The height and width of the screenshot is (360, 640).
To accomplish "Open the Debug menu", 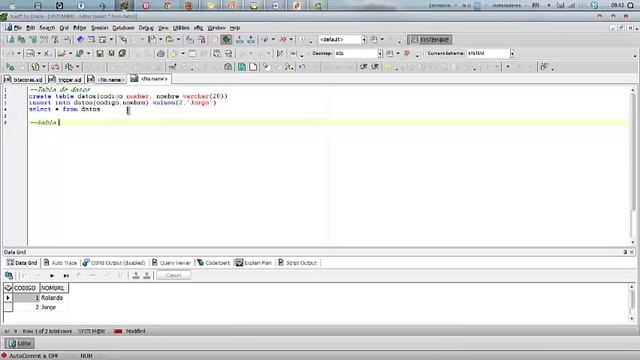I will 146,28.
